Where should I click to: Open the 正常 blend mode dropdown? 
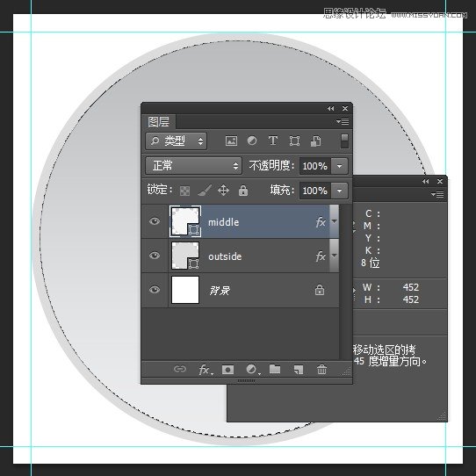tap(193, 166)
